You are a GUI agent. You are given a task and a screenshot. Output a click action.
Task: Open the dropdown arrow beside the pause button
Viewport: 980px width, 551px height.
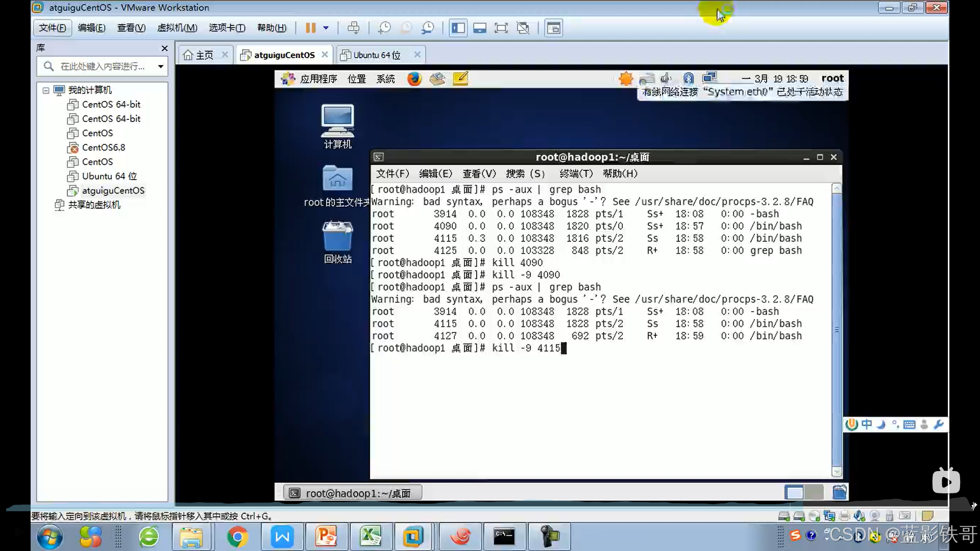coord(326,28)
